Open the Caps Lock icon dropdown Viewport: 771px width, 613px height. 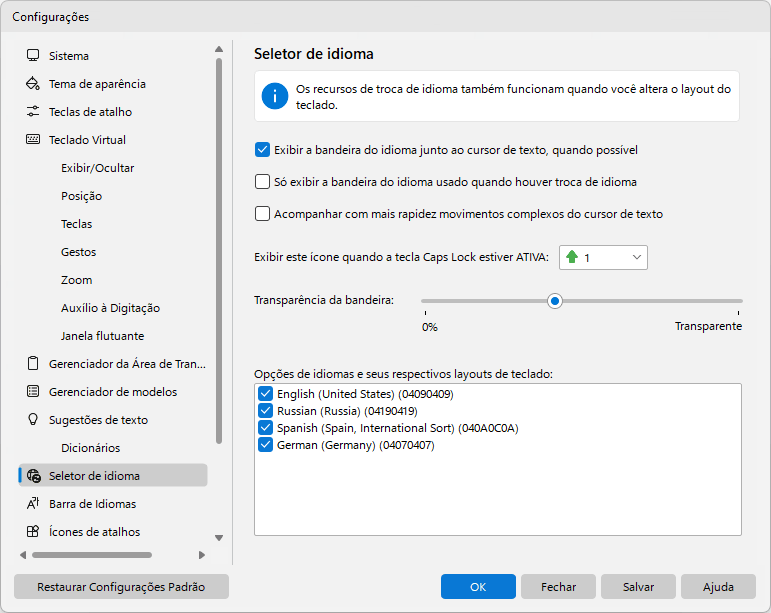[603, 258]
